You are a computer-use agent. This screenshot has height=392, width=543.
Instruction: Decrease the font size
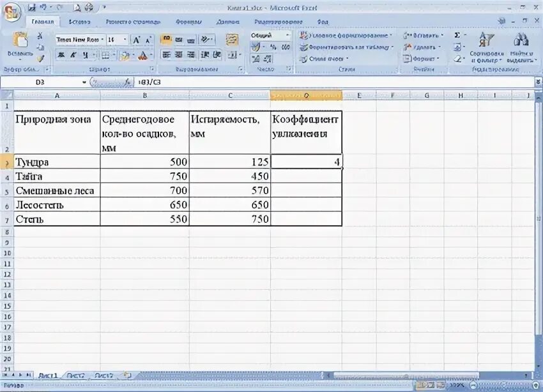pyautogui.click(x=148, y=40)
